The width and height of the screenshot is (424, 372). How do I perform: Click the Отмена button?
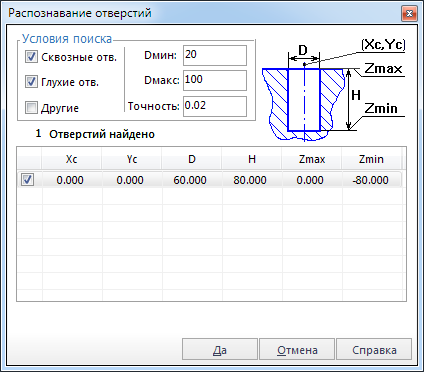pyautogui.click(x=297, y=350)
